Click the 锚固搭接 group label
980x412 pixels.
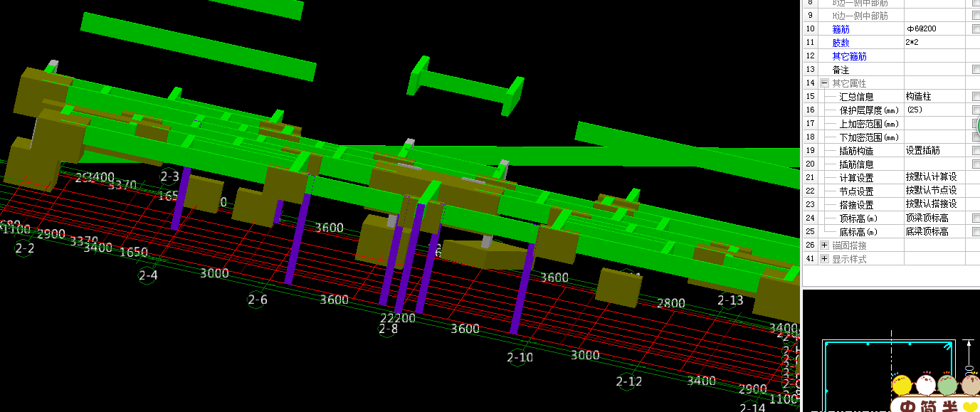(849, 245)
